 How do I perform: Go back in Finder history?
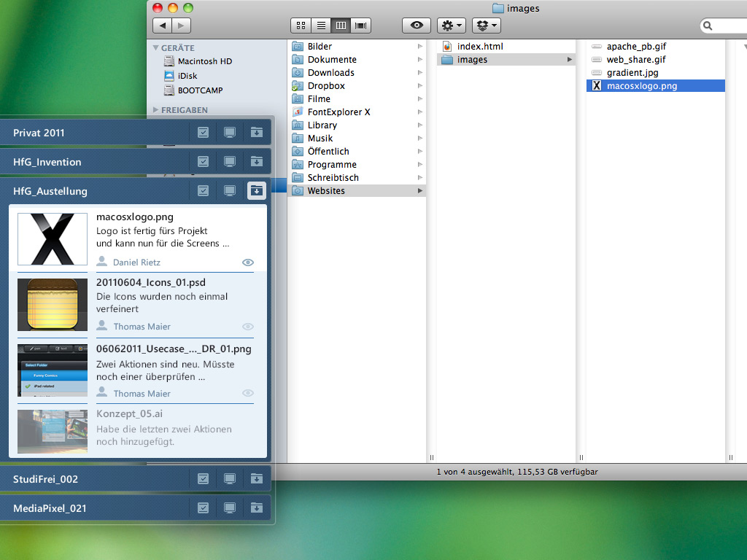pos(162,26)
